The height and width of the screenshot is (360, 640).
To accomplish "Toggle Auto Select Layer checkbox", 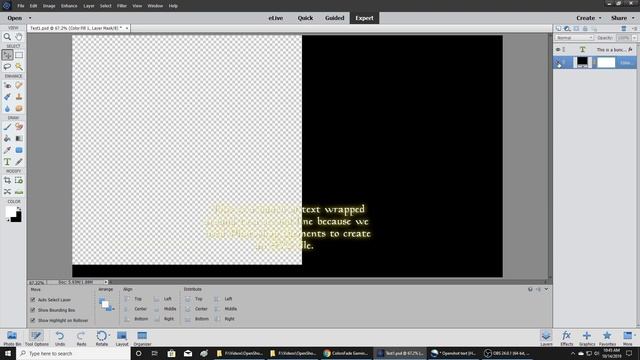I will point(33,300).
